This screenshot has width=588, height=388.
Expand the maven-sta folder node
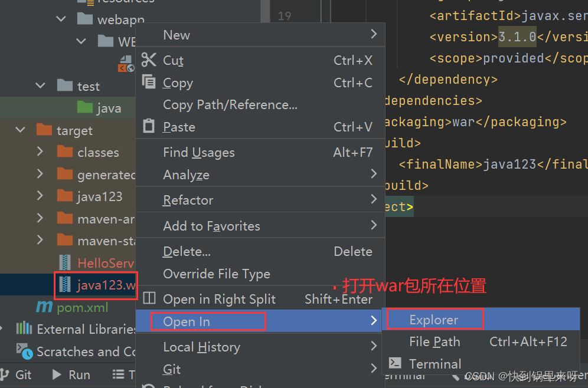tap(40, 240)
